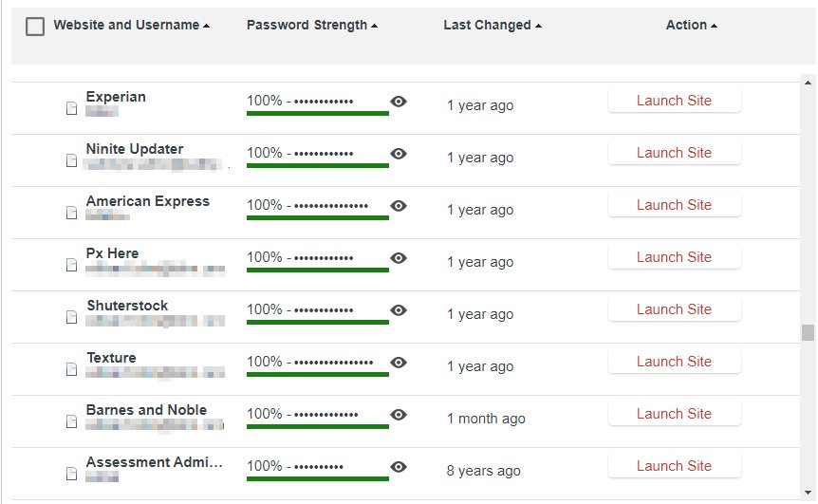Click the scrollbar down arrow
Image resolution: width=818 pixels, height=504 pixels.
tap(809, 493)
